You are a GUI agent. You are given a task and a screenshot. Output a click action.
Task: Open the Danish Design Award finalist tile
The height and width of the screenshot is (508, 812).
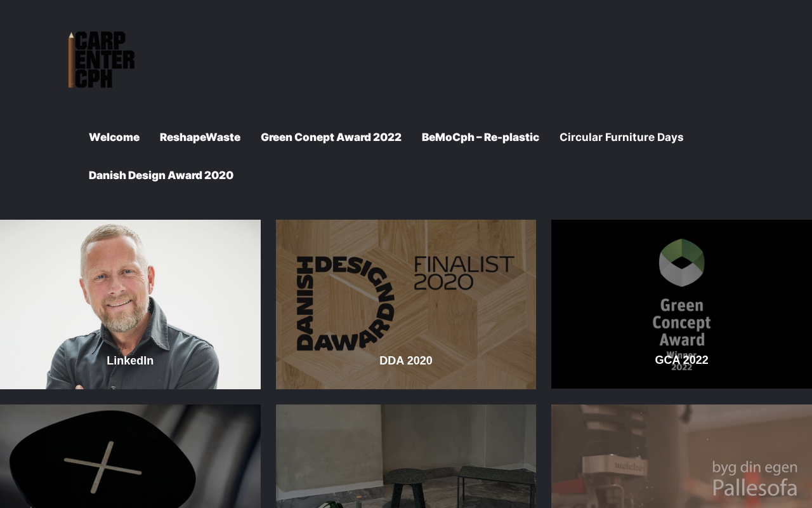tap(406, 304)
